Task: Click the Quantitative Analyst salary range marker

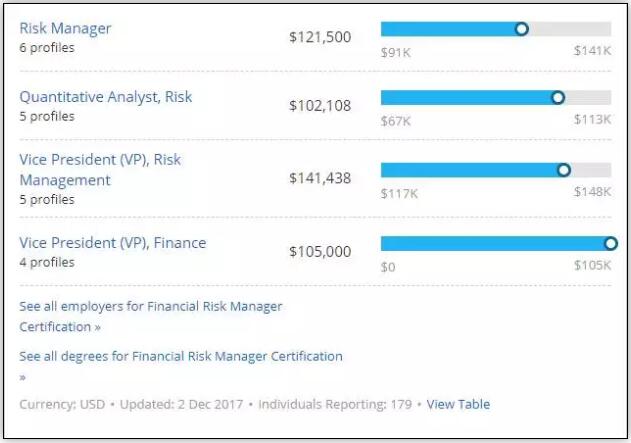Action: click(558, 97)
